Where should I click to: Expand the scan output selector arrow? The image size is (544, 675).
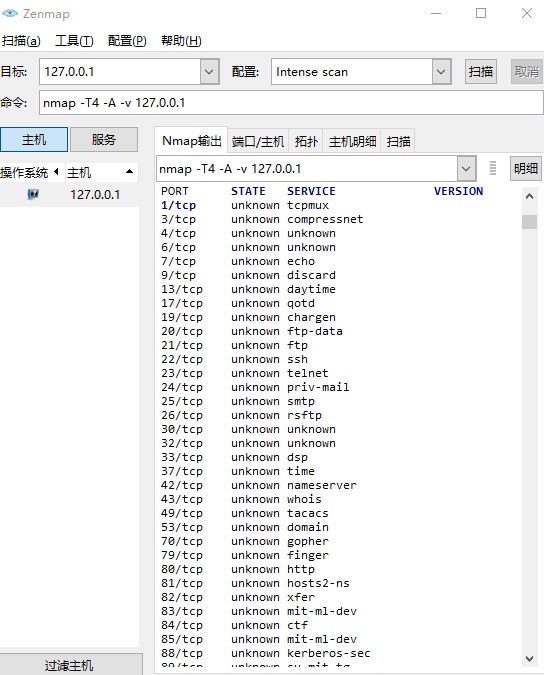466,169
